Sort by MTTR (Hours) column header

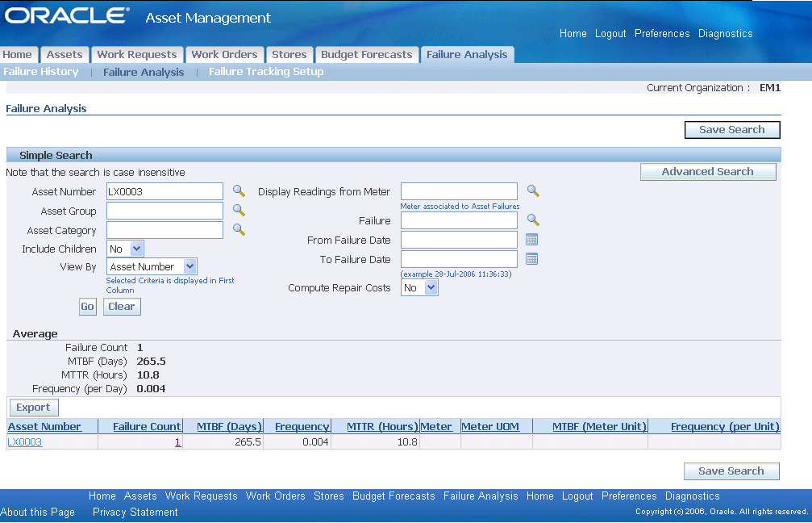[382, 427]
